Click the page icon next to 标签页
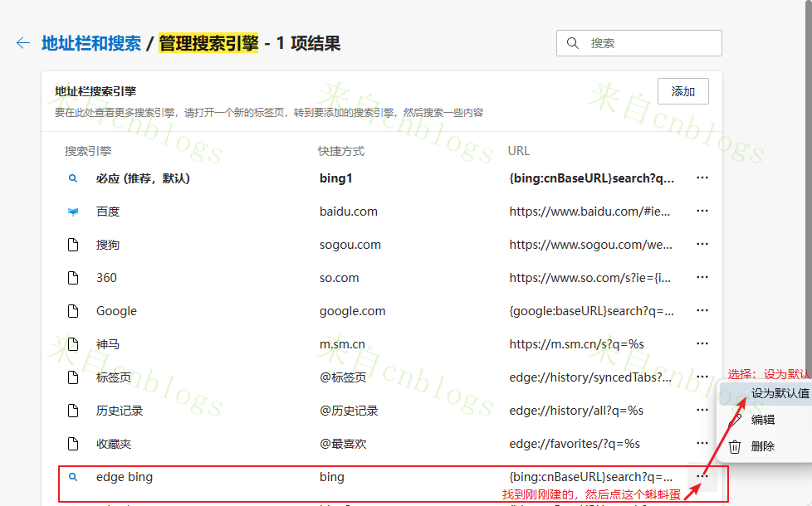This screenshot has height=506, width=812. pyautogui.click(x=73, y=377)
